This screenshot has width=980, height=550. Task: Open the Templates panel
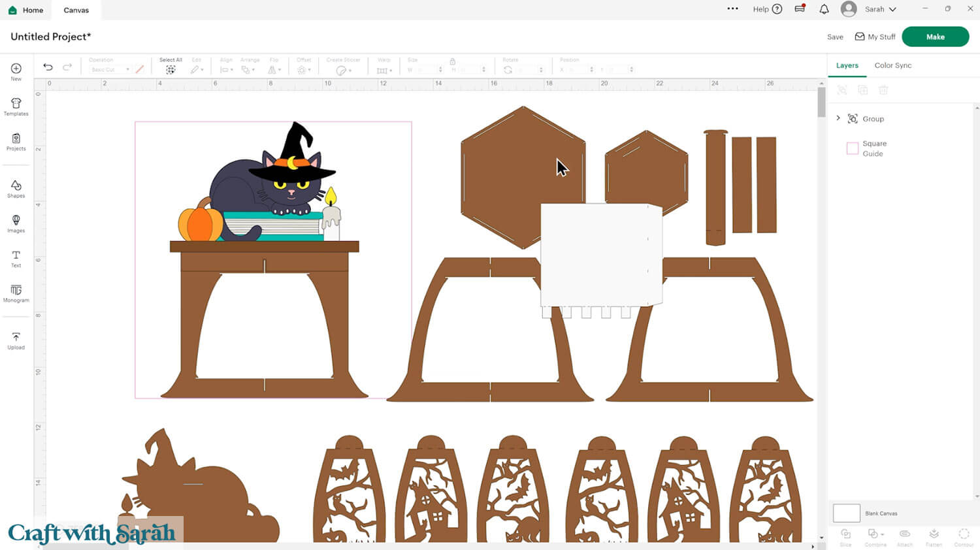pyautogui.click(x=16, y=105)
